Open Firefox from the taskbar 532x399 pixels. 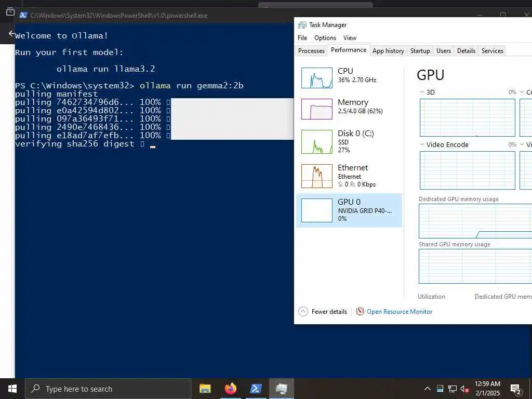point(230,389)
